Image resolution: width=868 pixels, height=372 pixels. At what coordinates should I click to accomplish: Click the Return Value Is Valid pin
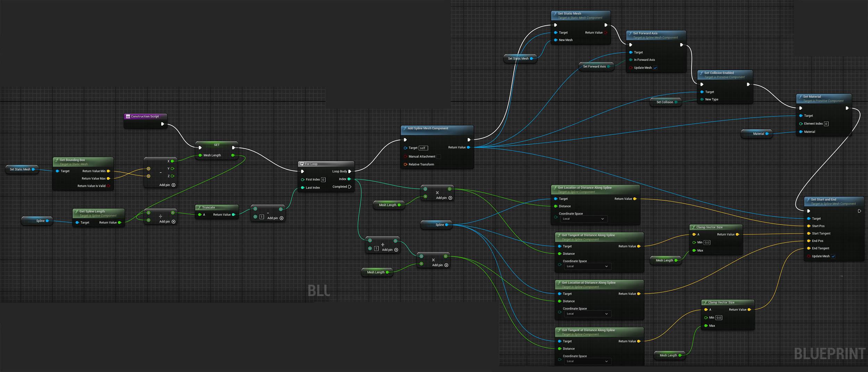[x=108, y=186]
